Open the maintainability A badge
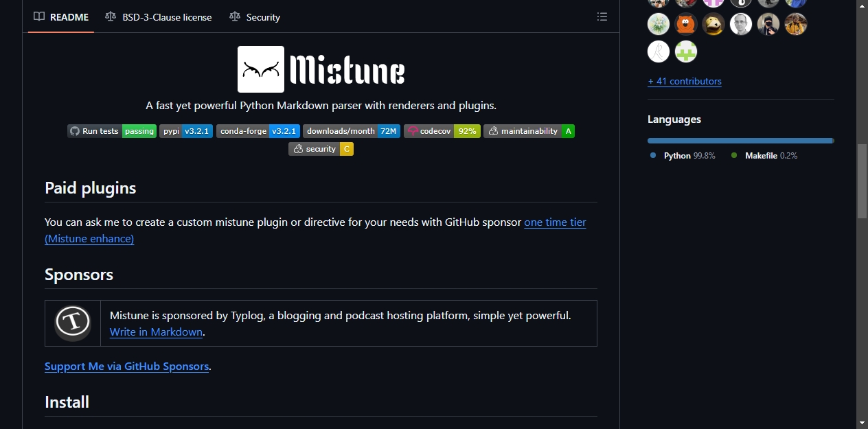 (529, 131)
